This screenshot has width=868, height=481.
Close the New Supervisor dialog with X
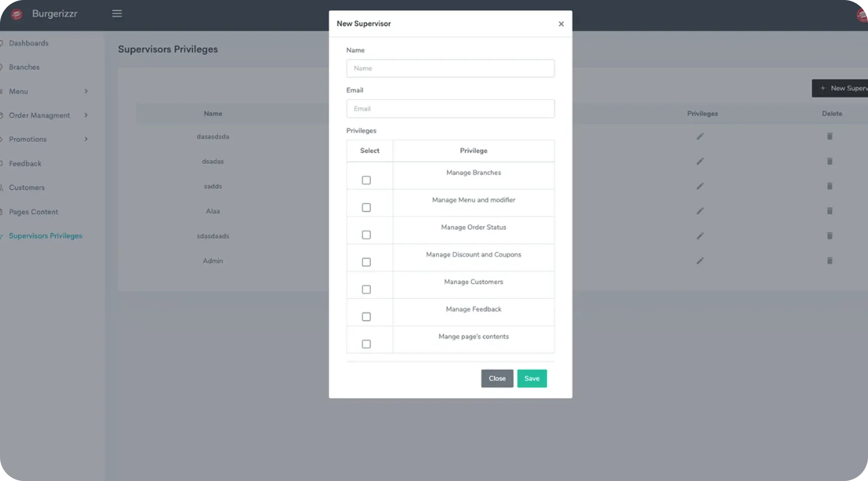[x=561, y=24]
